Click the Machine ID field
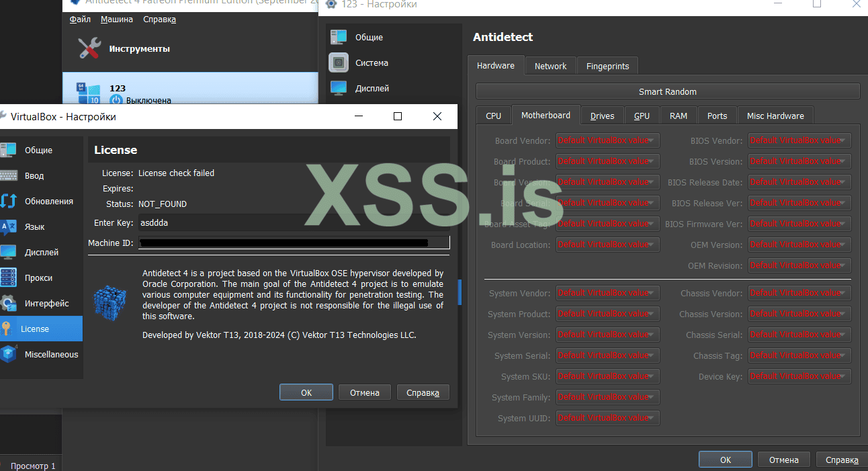The width and height of the screenshot is (868, 471). tap(294, 243)
